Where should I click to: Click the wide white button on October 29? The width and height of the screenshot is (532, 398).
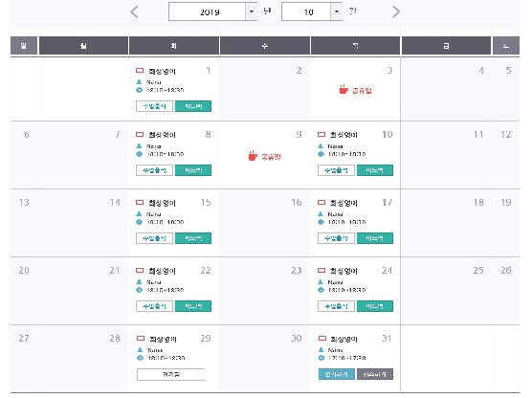171,374
